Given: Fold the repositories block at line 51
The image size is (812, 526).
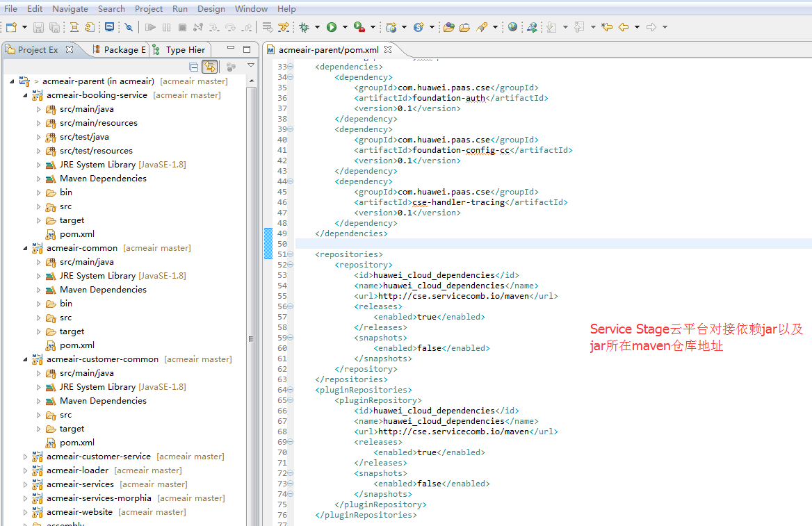Looking at the screenshot, I should point(291,254).
